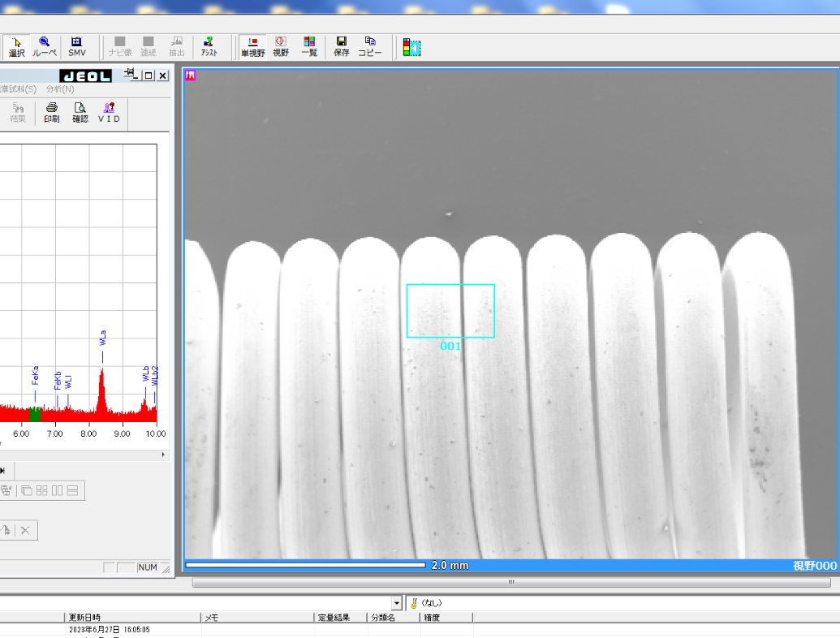Select the cyan 001 analysis region
Screen dimensions: 840x638
point(450,311)
